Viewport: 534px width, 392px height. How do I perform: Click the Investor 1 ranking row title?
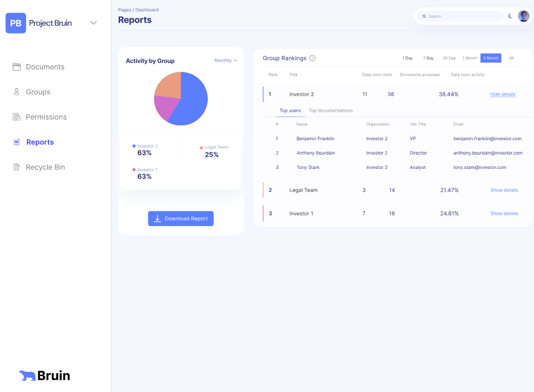pyautogui.click(x=301, y=214)
